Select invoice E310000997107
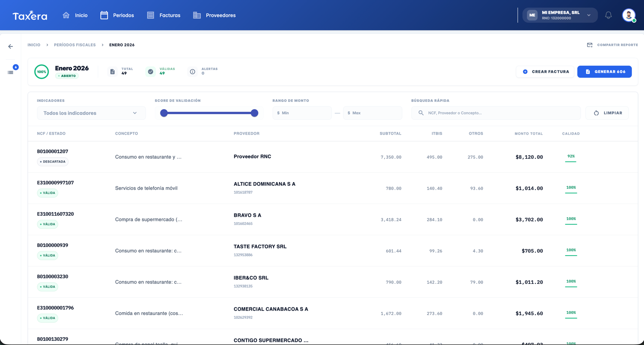Image resolution: width=644 pixels, height=345 pixels. (55, 183)
